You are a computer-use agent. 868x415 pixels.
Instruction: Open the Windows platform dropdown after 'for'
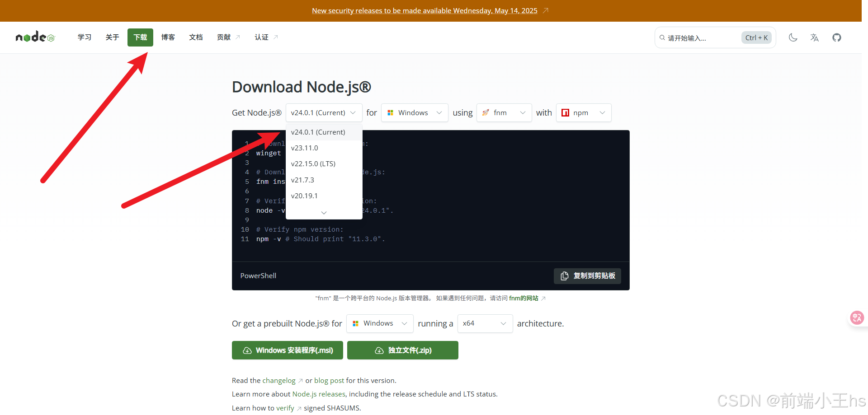tap(415, 113)
